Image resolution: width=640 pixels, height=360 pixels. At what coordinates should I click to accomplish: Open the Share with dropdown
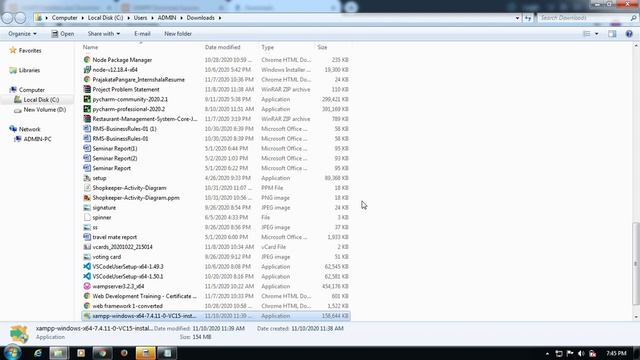[x=104, y=34]
